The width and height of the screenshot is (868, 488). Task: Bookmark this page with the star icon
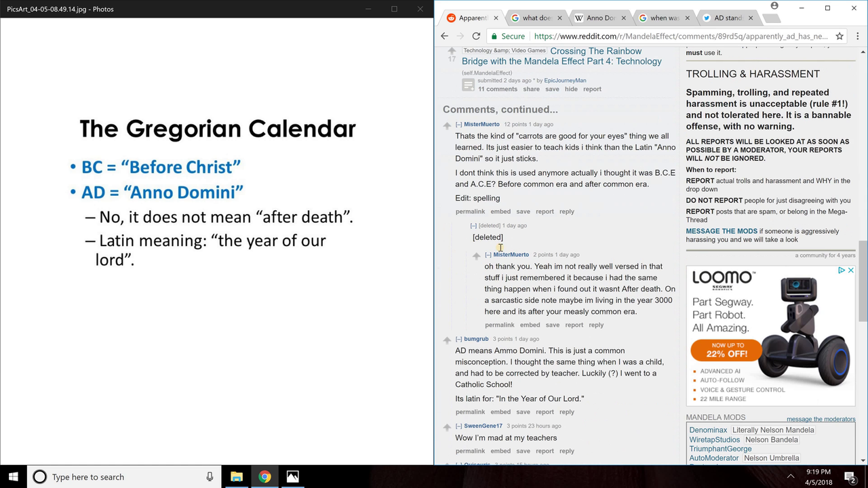pos(840,36)
